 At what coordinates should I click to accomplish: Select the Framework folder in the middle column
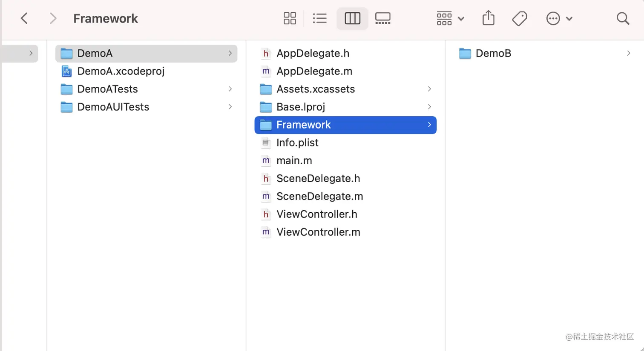coord(304,125)
